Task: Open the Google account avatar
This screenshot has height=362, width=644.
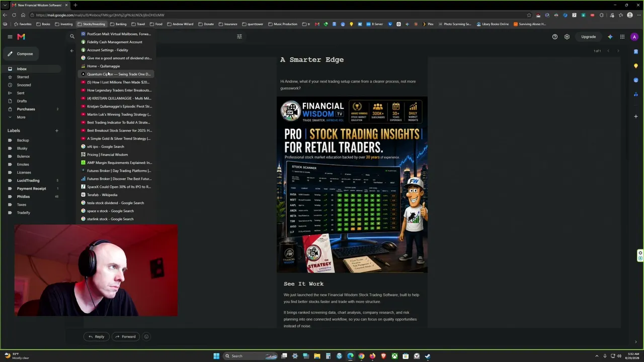Action: pyautogui.click(x=634, y=37)
